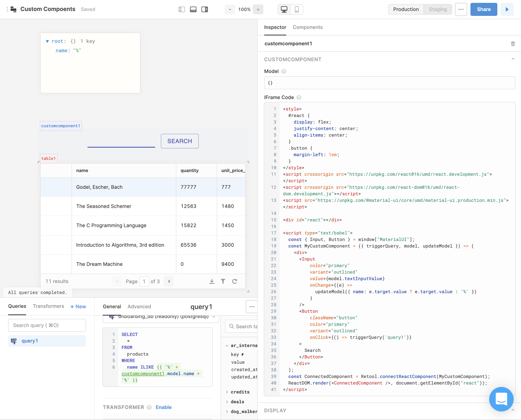Open the chat support bubble
Image resolution: width=521 pixels, height=420 pixels.
[501, 399]
